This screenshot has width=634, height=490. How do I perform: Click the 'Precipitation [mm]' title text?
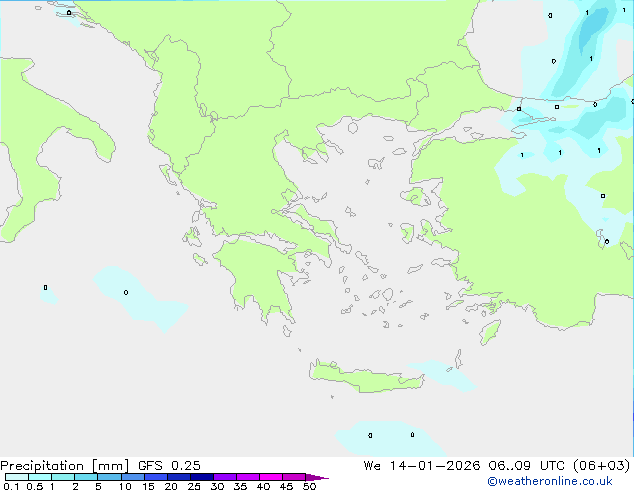(x=64, y=466)
